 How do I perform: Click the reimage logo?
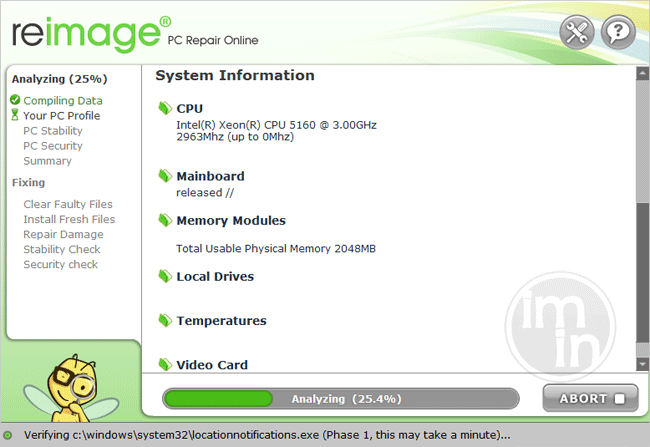tap(91, 34)
